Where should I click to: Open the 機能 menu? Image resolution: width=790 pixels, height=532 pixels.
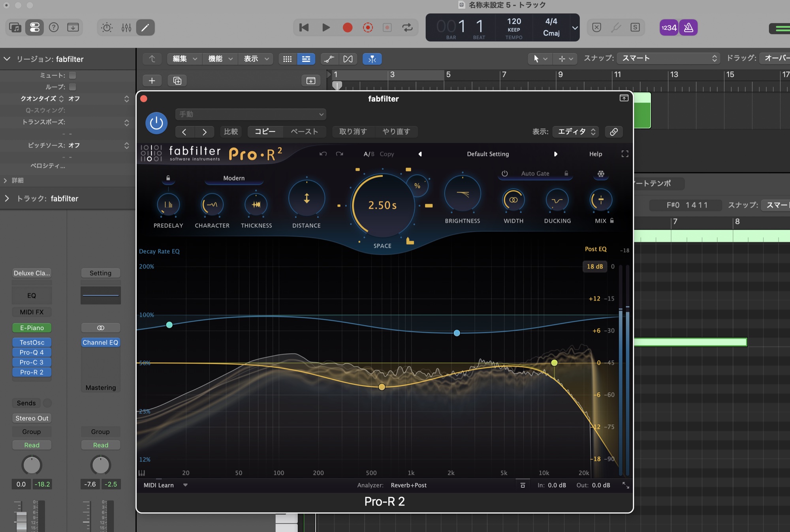220,59
